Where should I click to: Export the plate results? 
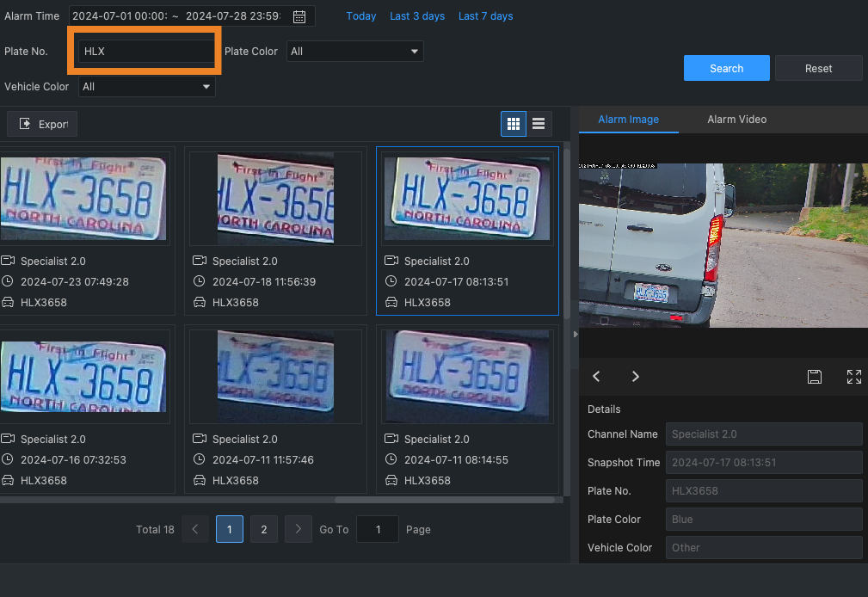43,124
